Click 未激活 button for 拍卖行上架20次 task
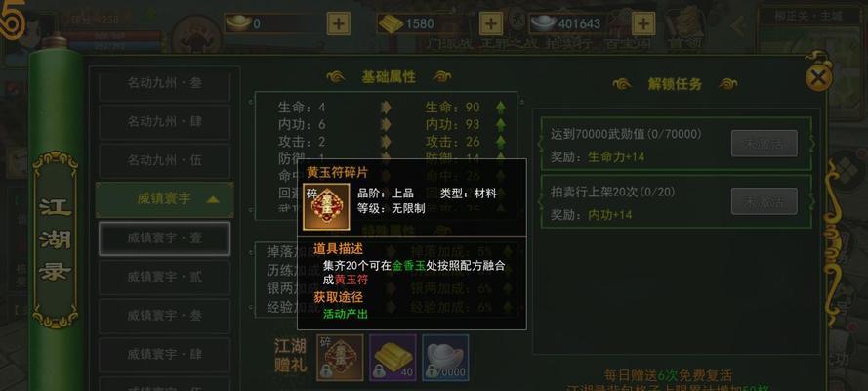The height and width of the screenshot is (391, 868). tap(764, 201)
